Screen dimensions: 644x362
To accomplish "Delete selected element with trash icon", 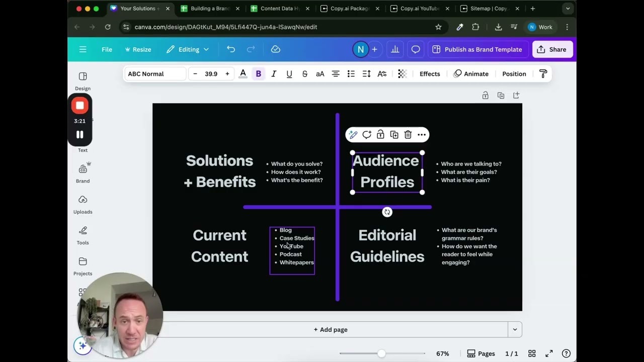I will (408, 135).
